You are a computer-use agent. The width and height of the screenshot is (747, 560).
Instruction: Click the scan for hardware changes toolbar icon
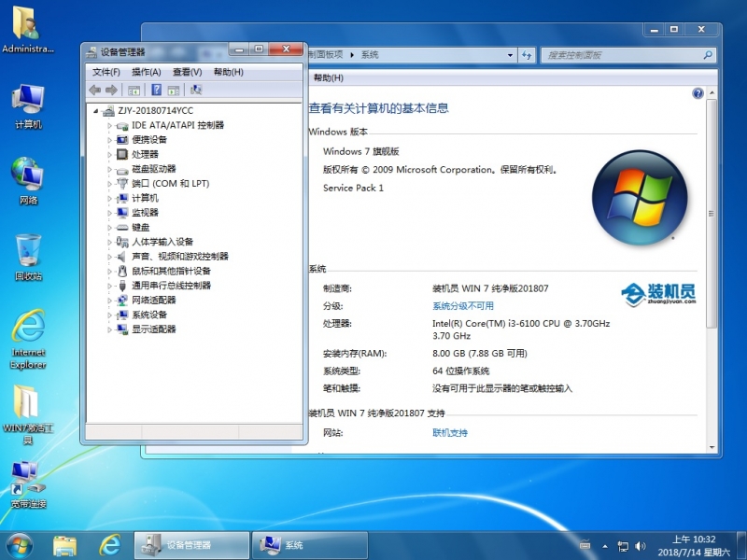click(x=196, y=91)
